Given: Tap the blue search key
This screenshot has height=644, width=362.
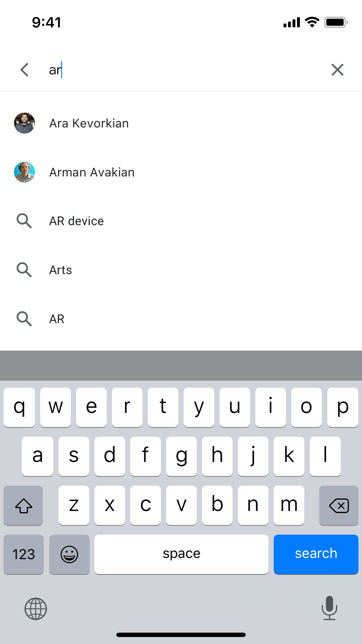Looking at the screenshot, I should 316,554.
